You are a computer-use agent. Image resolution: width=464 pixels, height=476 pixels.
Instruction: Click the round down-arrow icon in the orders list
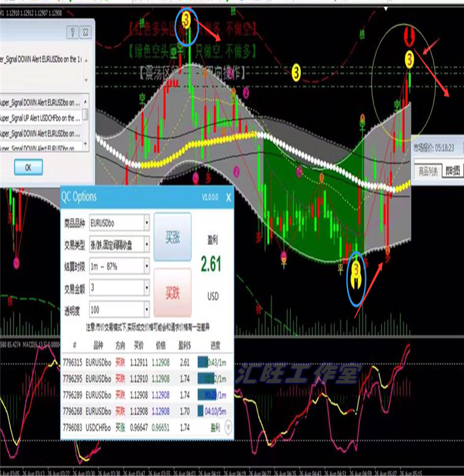click(x=229, y=428)
